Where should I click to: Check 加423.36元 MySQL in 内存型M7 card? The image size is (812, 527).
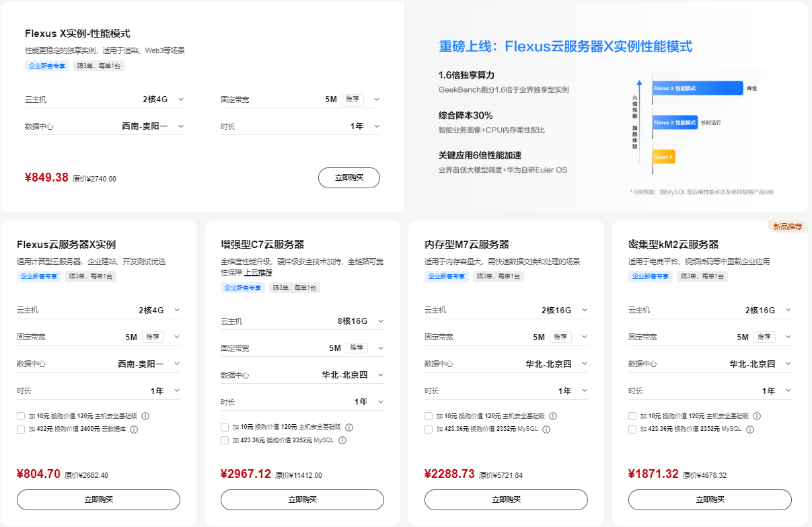tap(429, 430)
